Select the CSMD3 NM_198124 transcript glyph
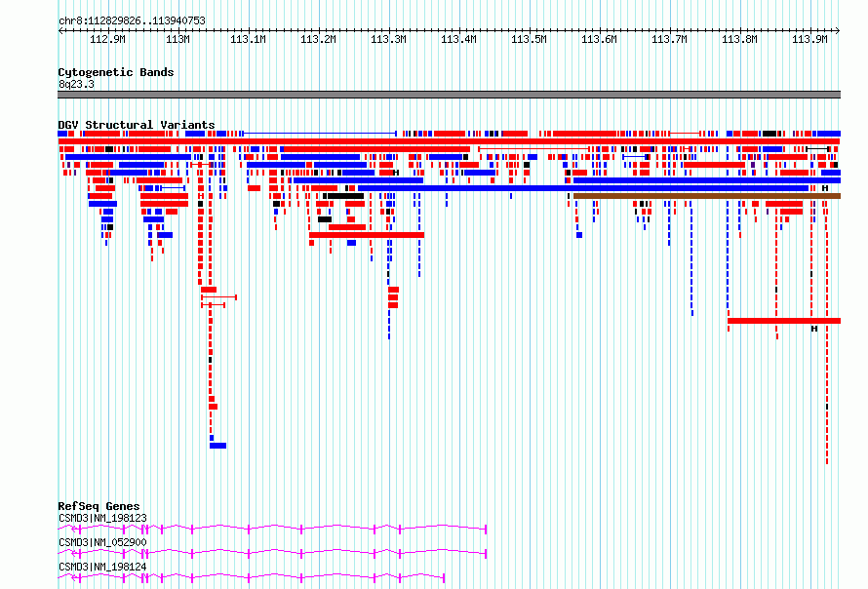The image size is (868, 589). click(252, 578)
